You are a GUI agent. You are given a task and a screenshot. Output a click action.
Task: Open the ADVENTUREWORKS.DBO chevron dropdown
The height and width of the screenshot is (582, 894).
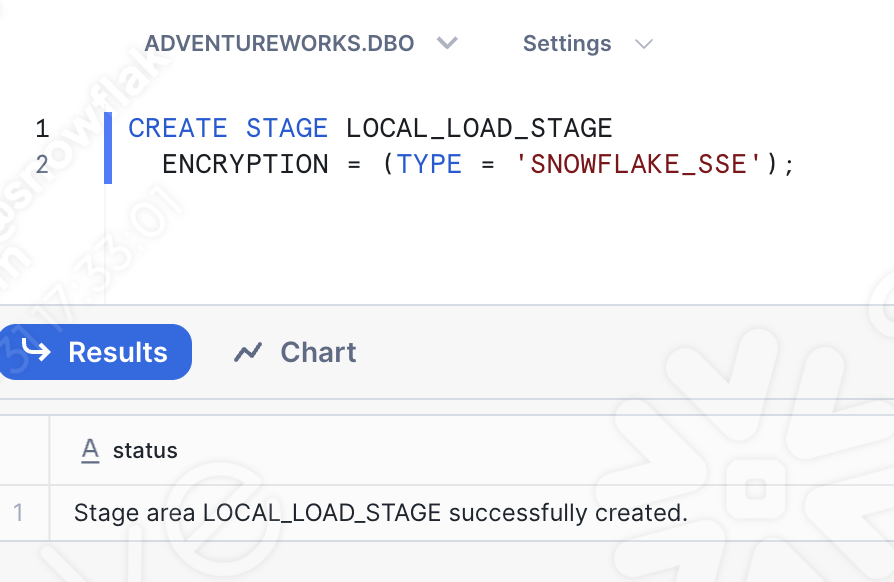pos(447,43)
